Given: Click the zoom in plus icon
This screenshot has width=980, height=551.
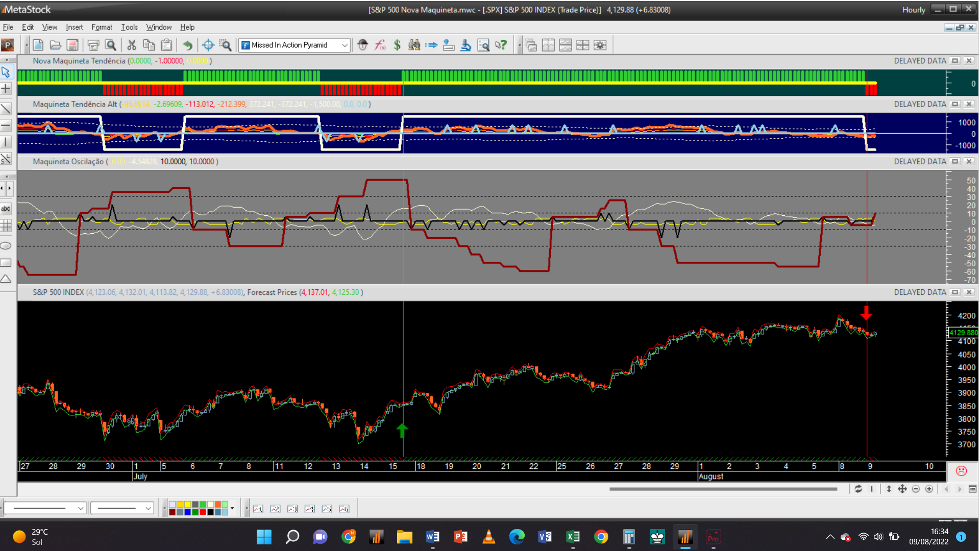Looking at the screenshot, I should point(929,489).
